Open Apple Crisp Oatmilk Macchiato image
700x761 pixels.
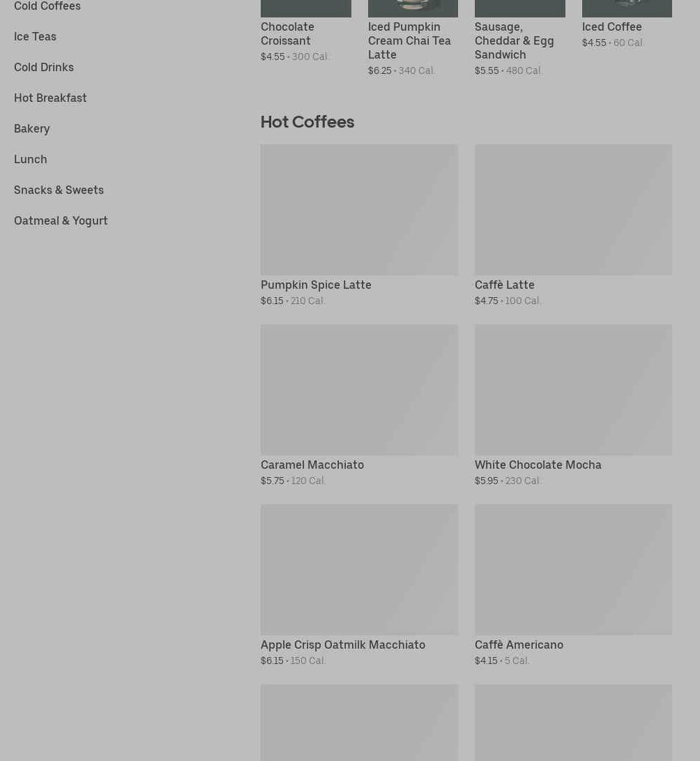tap(359, 569)
